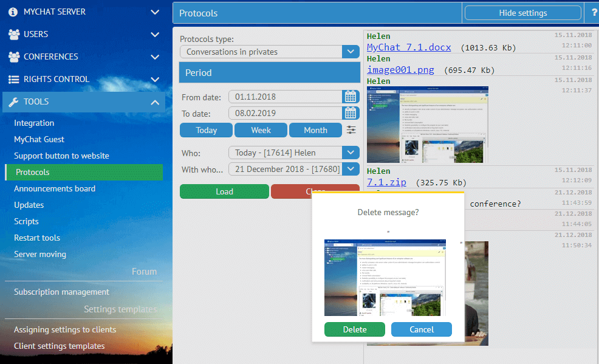599x364 pixels.
Task: Click the Period section header
Action: pos(269,72)
